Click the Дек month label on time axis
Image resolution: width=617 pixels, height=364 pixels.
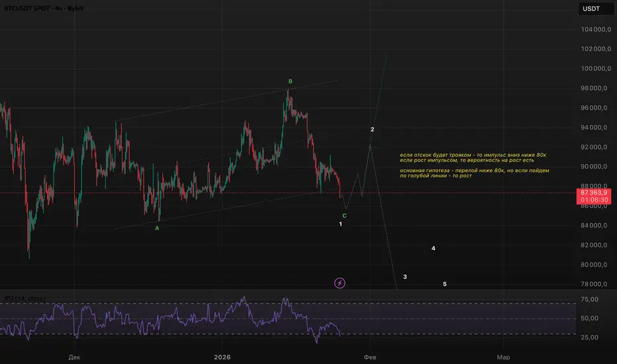click(74, 357)
